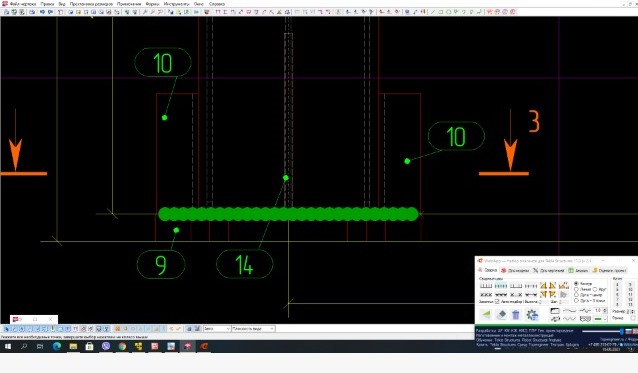Open Microsoft Edge from the taskbar
This screenshot has width=638, height=373.
57,346
